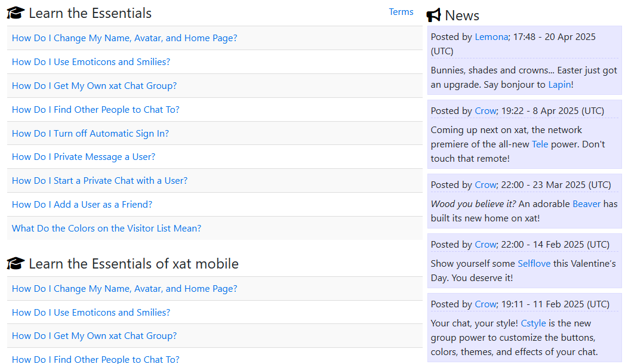
Task: Open the Tele power link
Action: (540, 144)
